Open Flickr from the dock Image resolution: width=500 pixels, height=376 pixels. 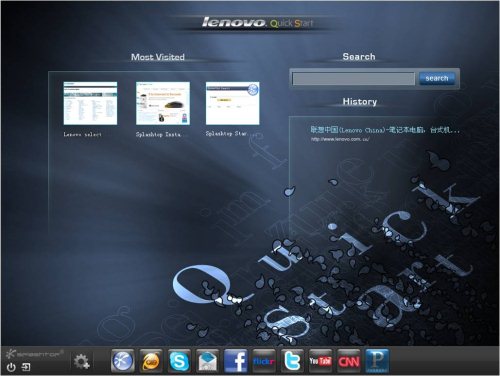point(264,361)
